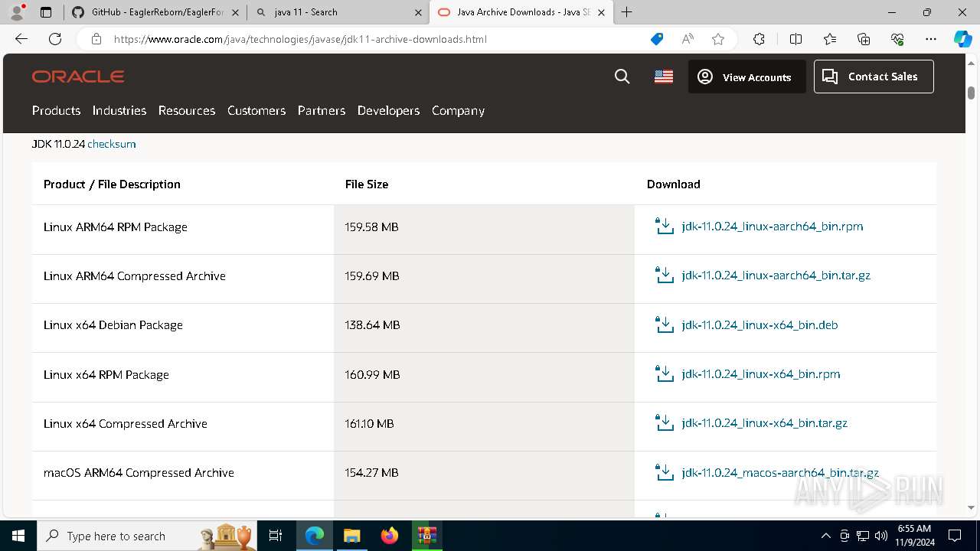Open File Explorer from taskbar
The image size is (980, 551).
point(351,536)
